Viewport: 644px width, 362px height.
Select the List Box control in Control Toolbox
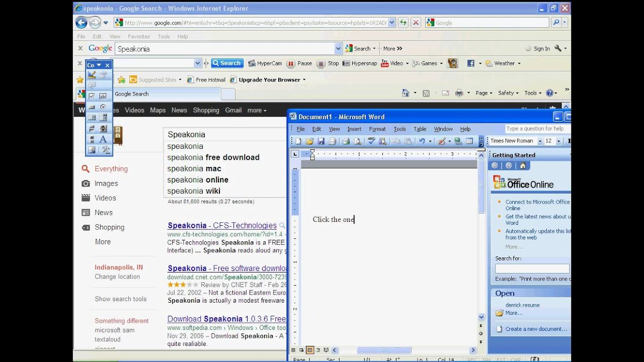(x=92, y=117)
